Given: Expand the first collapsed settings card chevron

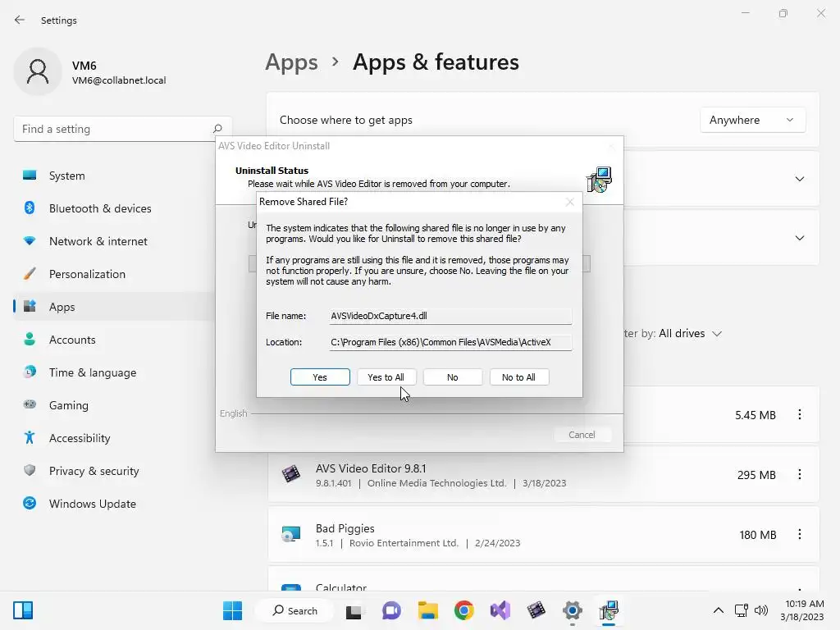Looking at the screenshot, I should pos(799,179).
